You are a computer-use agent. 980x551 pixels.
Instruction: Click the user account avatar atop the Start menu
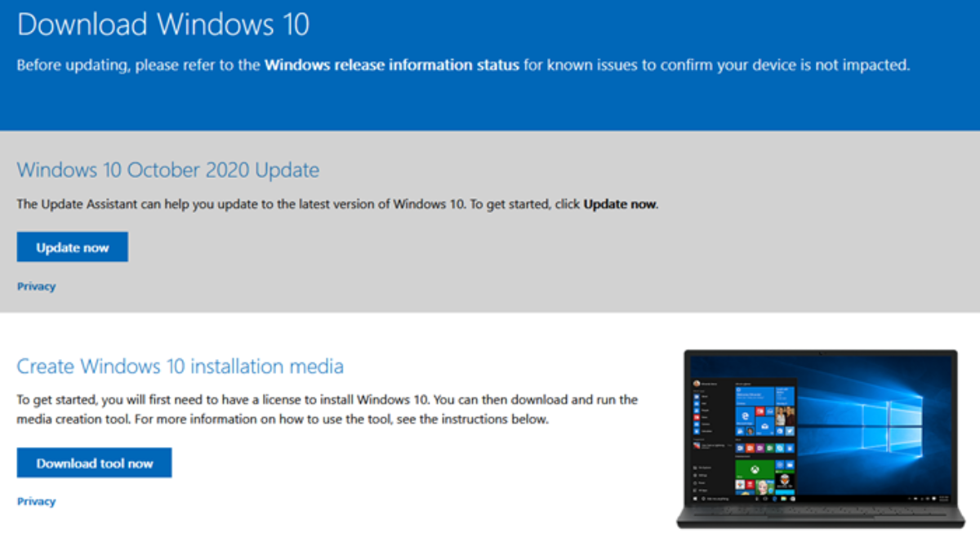pos(696,383)
